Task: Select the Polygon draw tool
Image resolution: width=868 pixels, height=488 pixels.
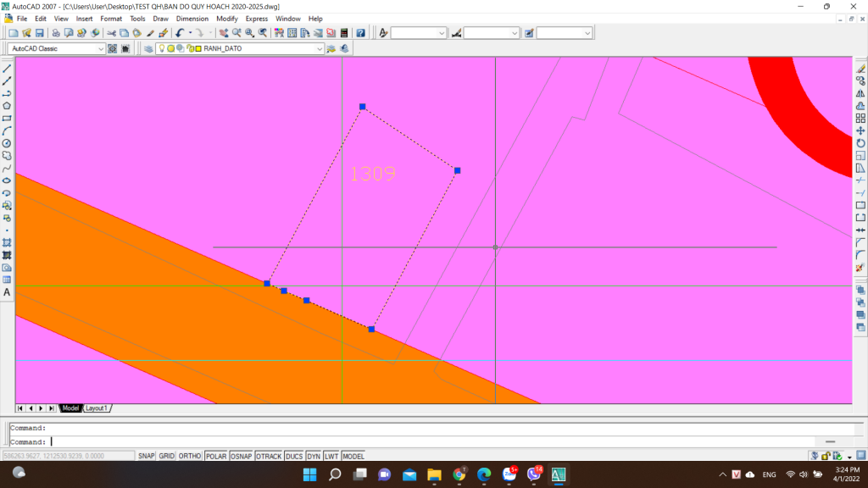Action: coord(7,106)
